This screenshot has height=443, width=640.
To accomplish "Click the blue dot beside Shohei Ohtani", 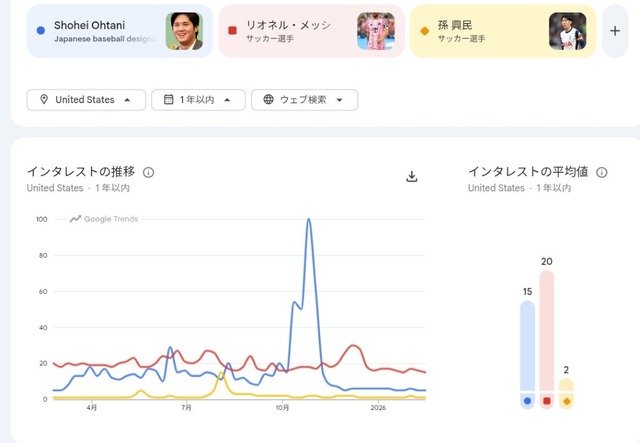I will pyautogui.click(x=39, y=31).
